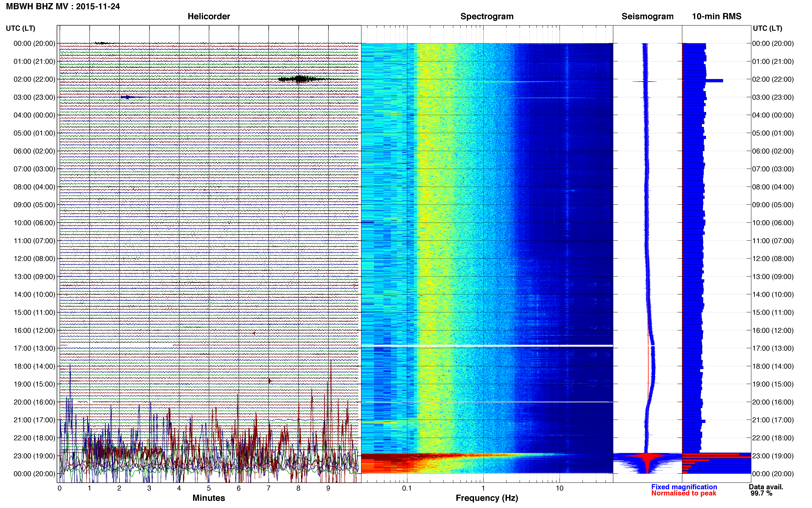Image resolution: width=812 pixels, height=508 pixels.
Task: Click the left '02:00 (22:00)' time label
Action: (34, 79)
